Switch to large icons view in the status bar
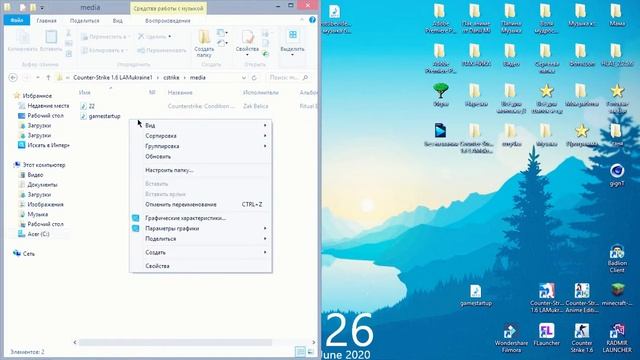The width and height of the screenshot is (640, 360). point(310,352)
